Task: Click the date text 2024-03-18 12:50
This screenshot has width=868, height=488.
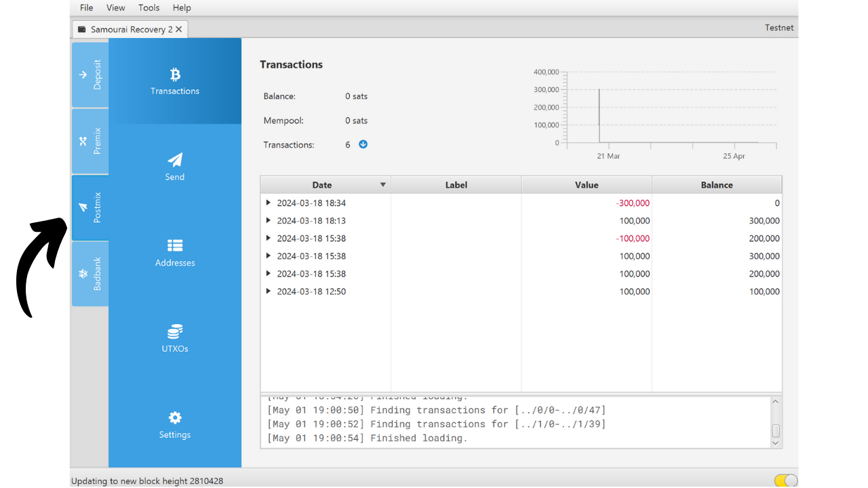Action: pyautogui.click(x=311, y=291)
